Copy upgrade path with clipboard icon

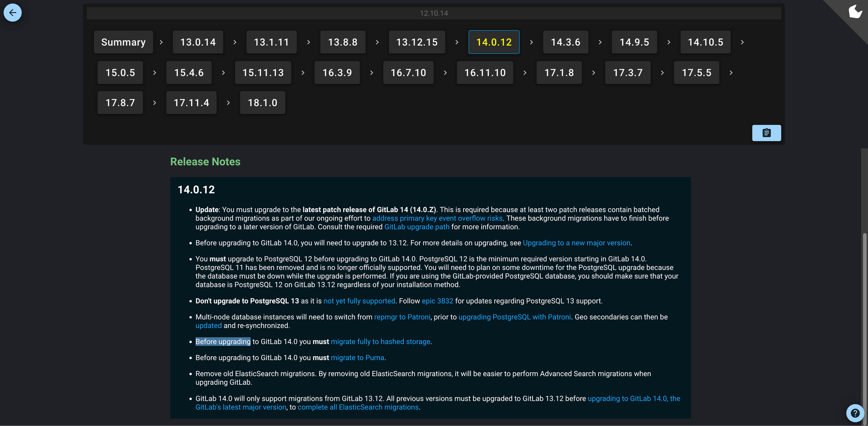[766, 133]
